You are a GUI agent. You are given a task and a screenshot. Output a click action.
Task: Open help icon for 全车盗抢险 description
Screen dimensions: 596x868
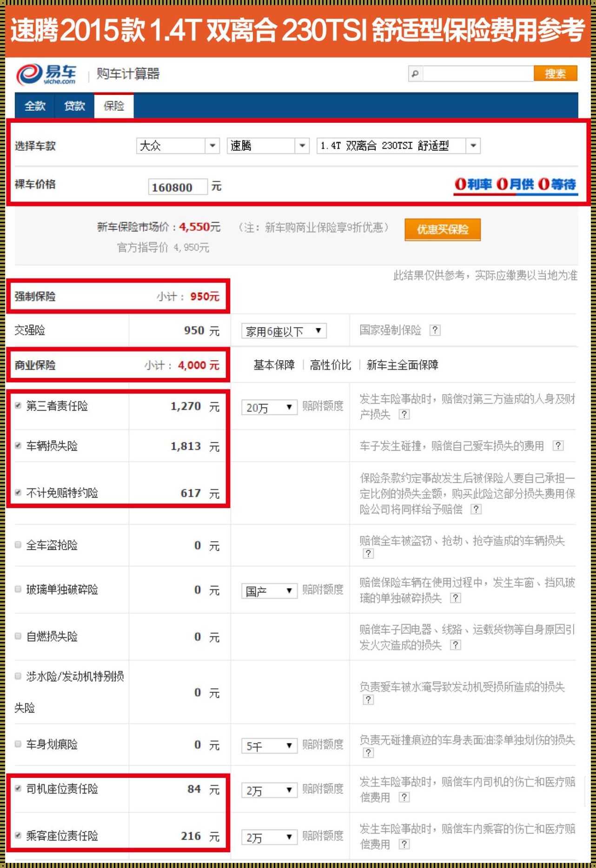coord(368,553)
